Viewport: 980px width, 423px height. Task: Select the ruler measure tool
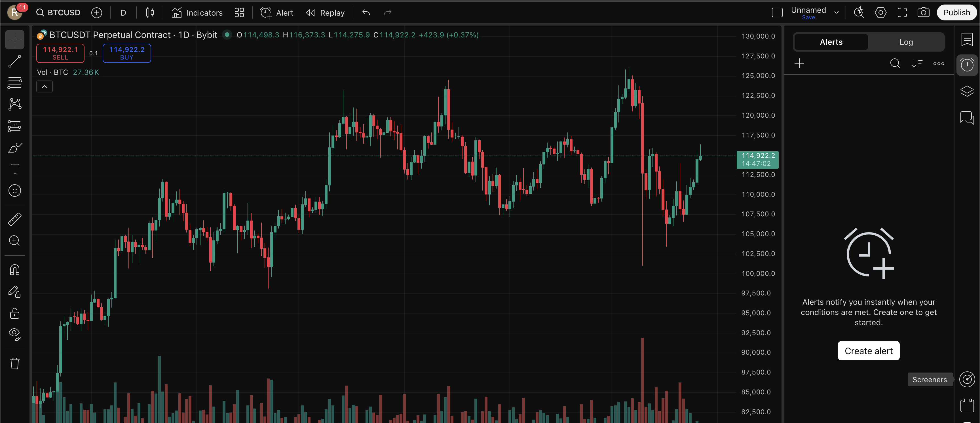click(14, 219)
